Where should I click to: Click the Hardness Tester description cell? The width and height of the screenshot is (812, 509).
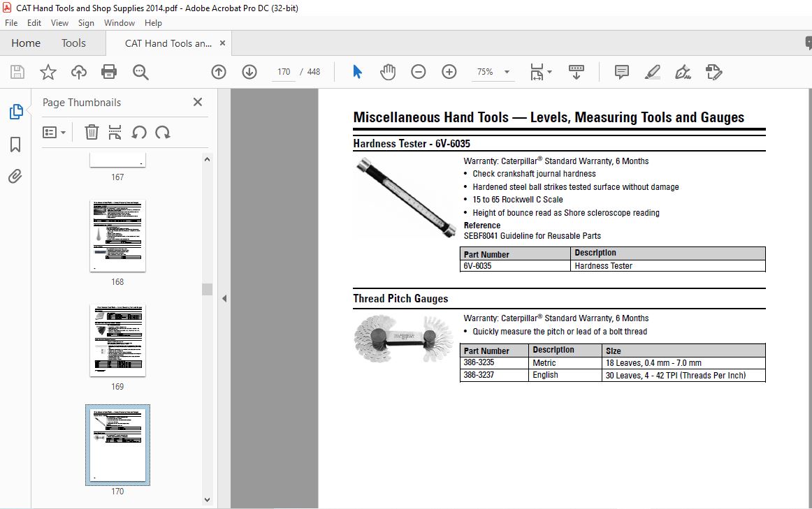(x=668, y=266)
